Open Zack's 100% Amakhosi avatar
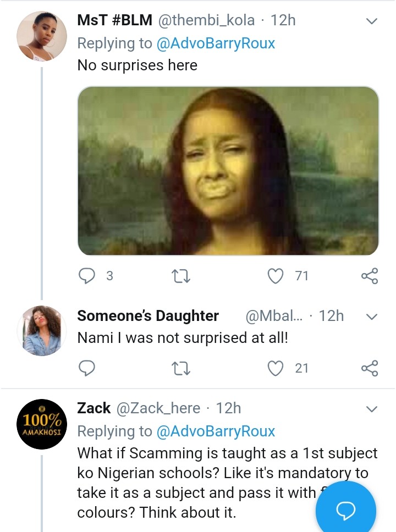This screenshot has width=396, height=532. click(42, 424)
